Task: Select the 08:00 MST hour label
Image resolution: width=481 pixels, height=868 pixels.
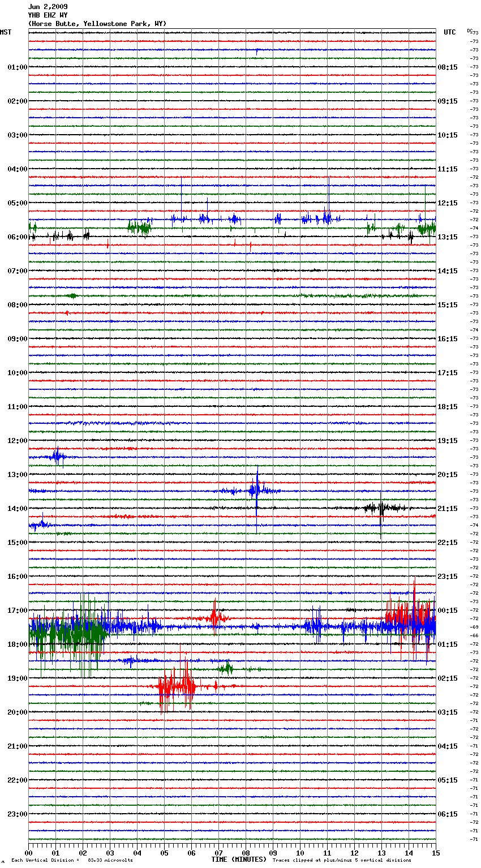Action: click(18, 305)
